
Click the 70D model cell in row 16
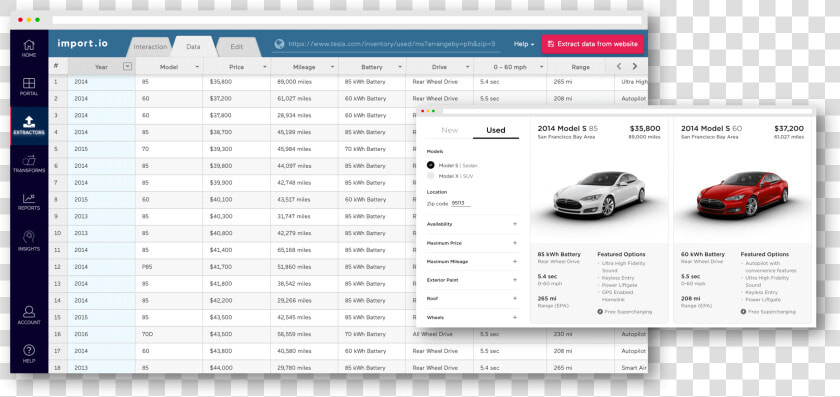pos(169,334)
